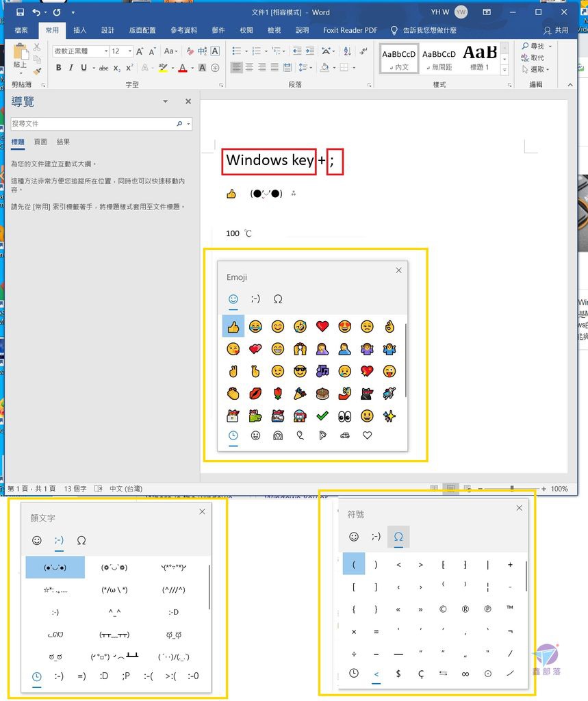Insert the ^_^ kaomoji
This screenshot has height=701, width=588.
click(114, 612)
